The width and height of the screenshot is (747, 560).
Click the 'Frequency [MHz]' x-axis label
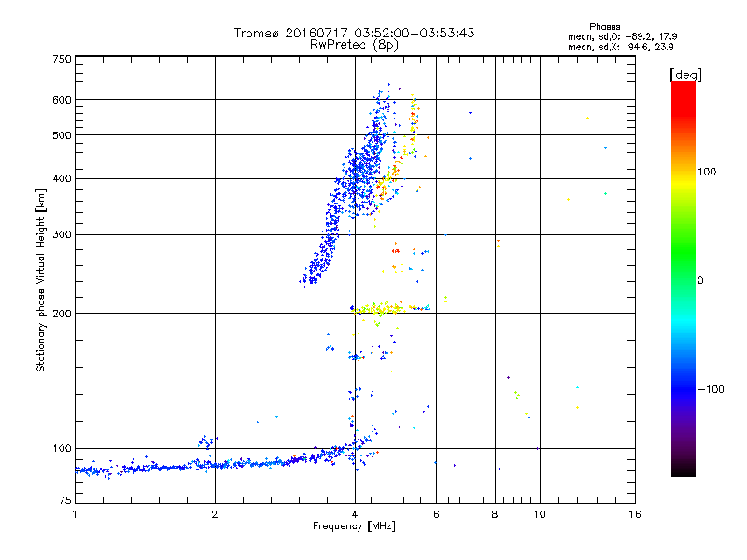tap(354, 526)
